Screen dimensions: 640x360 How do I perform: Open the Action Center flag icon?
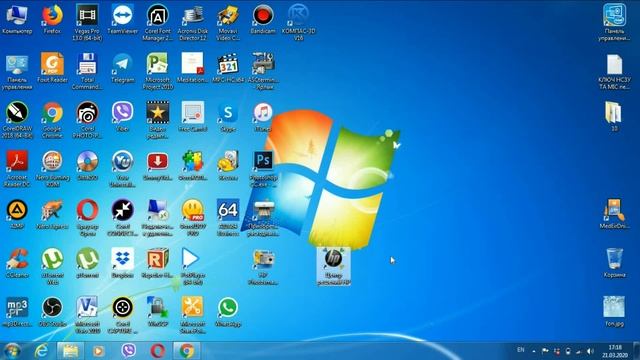point(545,351)
